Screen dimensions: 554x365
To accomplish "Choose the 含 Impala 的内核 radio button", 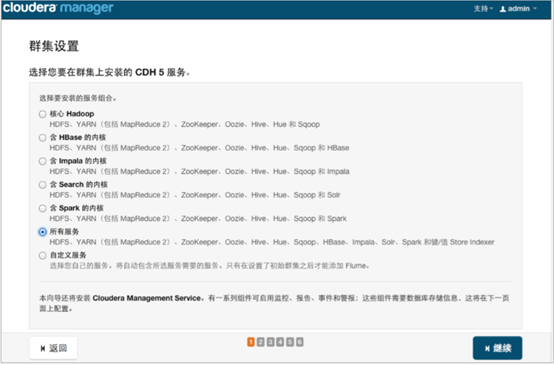I will click(x=42, y=161).
